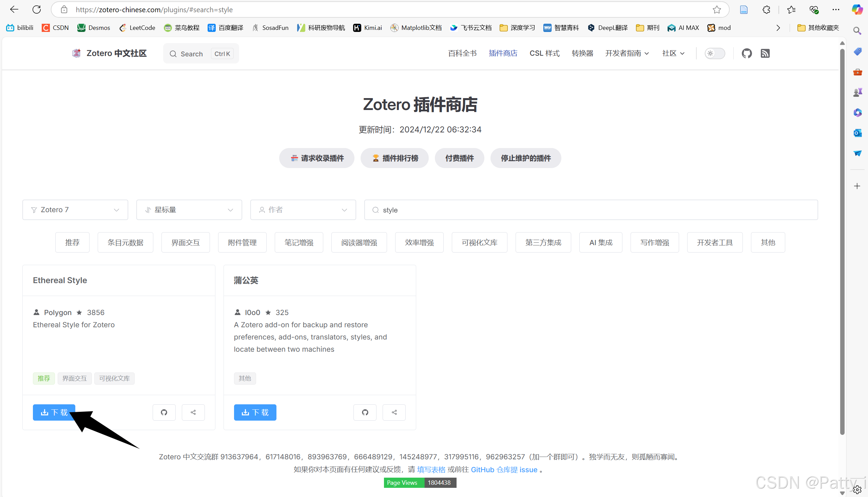Add page to favorites with star icon

click(717, 10)
